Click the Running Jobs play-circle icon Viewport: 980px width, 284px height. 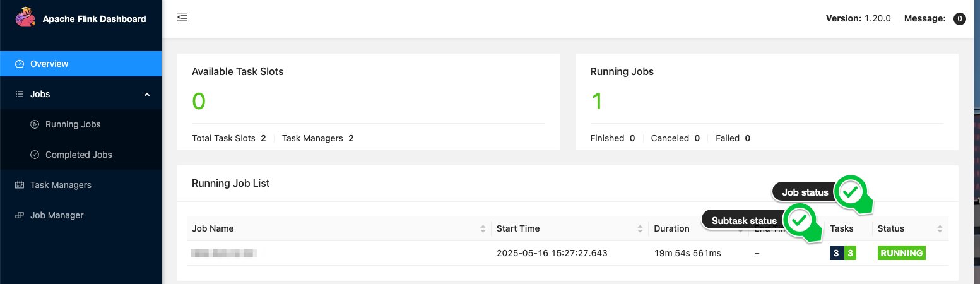(35, 124)
